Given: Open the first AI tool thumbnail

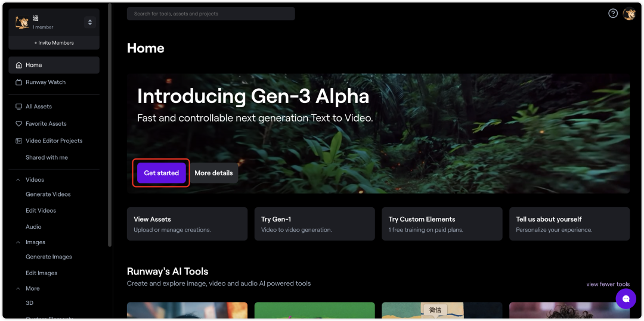Looking at the screenshot, I should coord(187,310).
